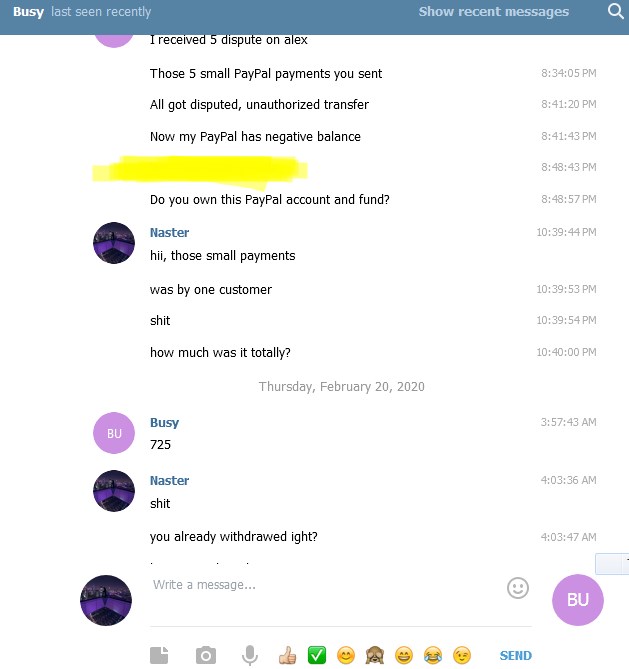Open the camera photo icon
Screen dimensions: 629x669
coord(206,655)
